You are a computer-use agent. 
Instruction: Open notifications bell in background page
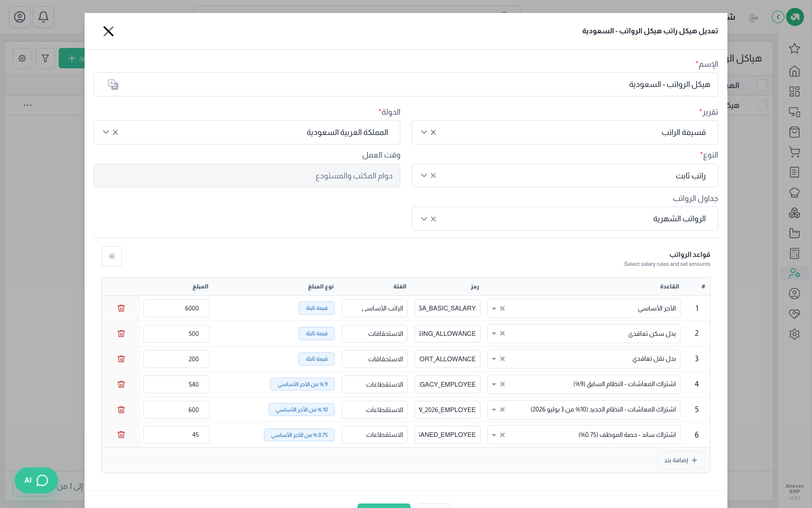coord(43,17)
